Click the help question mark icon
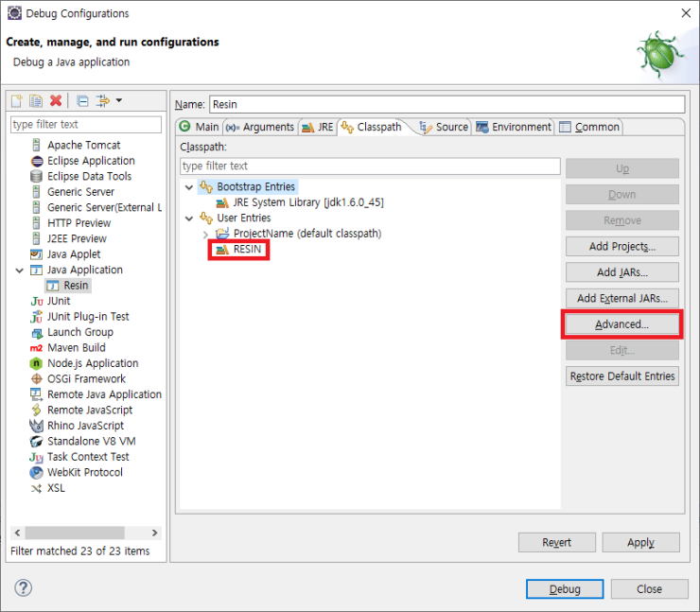This screenshot has width=700, height=612. [x=24, y=588]
